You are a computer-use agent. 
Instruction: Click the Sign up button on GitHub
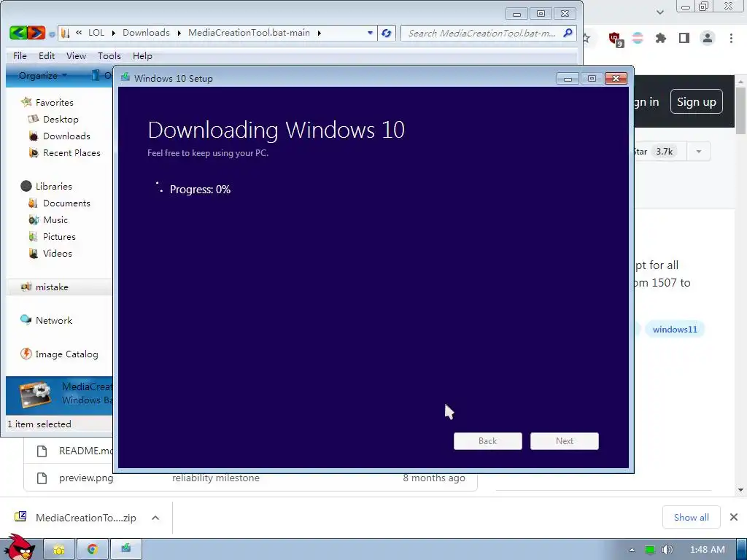pos(697,102)
